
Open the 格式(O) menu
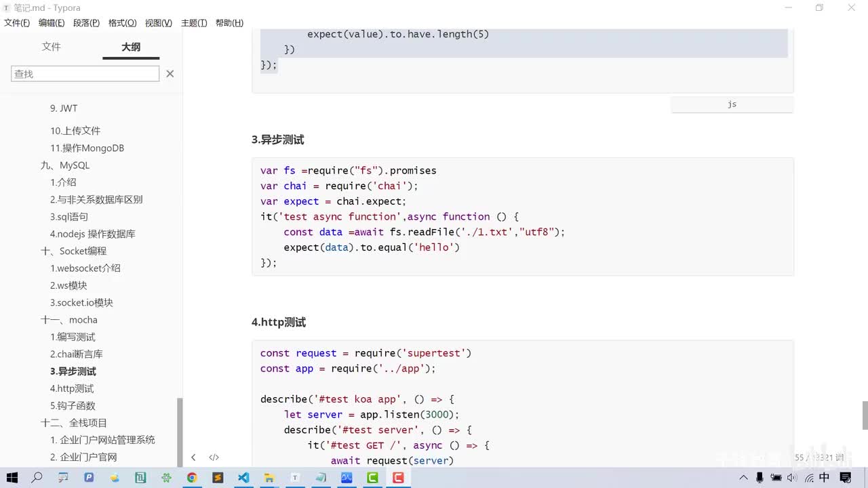point(122,23)
